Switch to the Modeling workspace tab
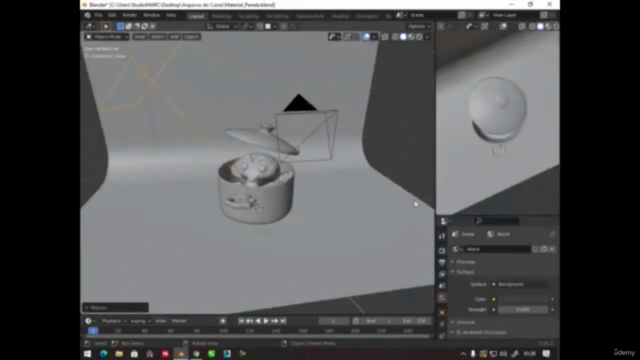This screenshot has height=360, width=640. pyautogui.click(x=221, y=16)
